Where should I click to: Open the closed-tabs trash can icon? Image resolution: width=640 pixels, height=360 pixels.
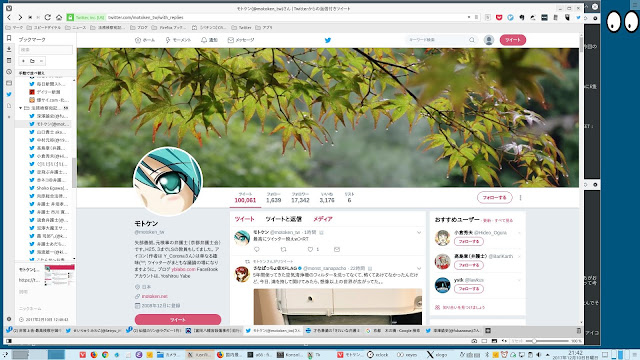coord(578,331)
